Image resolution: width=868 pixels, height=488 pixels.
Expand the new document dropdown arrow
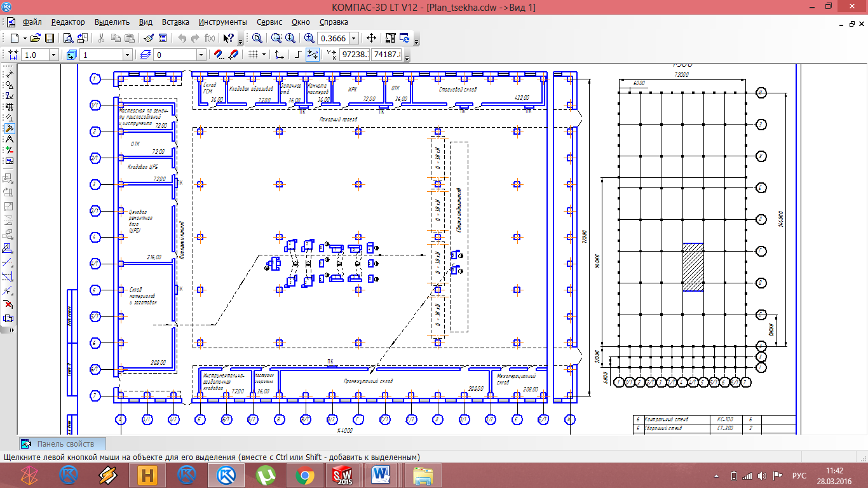click(25, 38)
